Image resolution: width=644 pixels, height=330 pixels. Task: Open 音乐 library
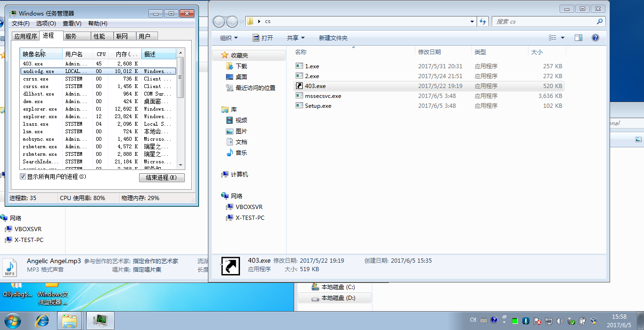[x=241, y=153]
